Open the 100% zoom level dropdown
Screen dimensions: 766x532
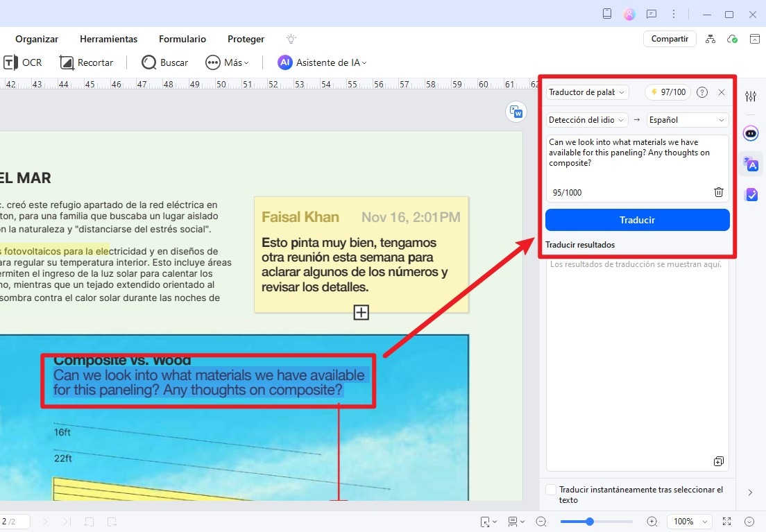click(690, 522)
